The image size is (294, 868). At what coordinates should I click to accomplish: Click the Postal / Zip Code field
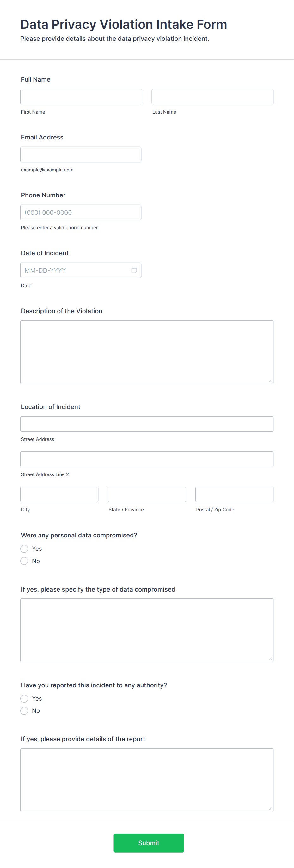tap(234, 494)
